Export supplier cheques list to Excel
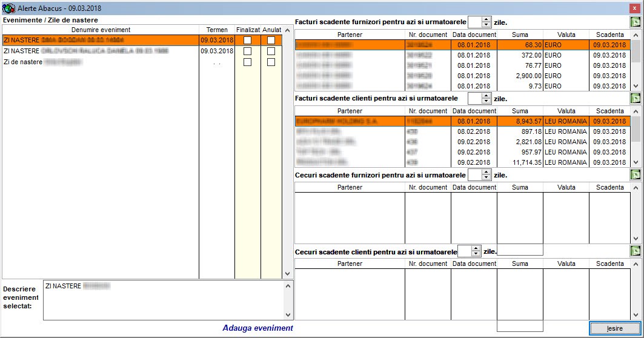 636,175
